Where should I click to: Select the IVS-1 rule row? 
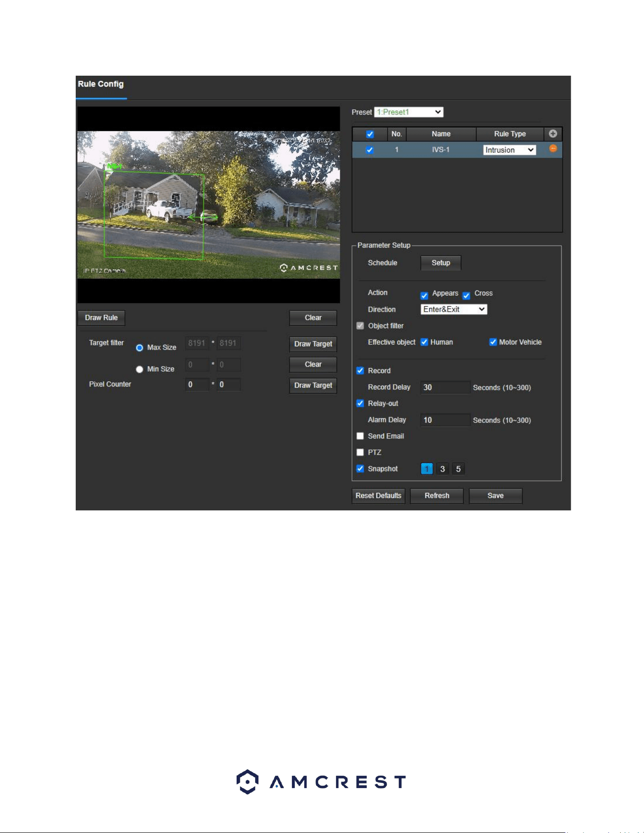point(457,149)
